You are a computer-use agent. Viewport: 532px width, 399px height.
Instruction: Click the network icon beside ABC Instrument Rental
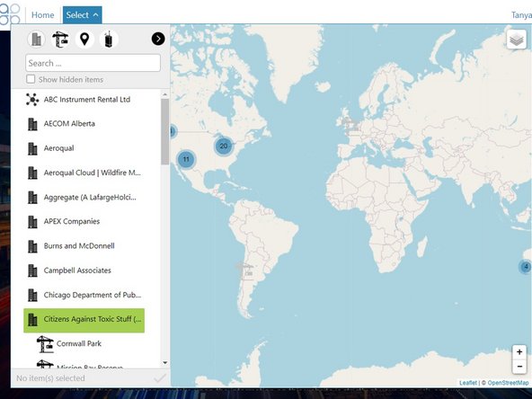coord(32,100)
